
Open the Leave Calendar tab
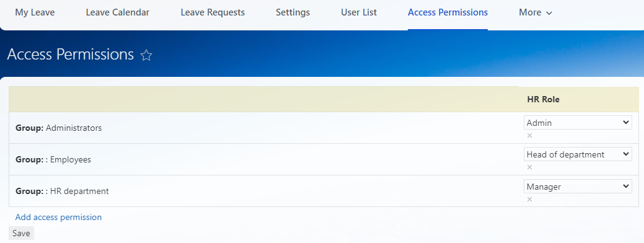pyautogui.click(x=118, y=13)
